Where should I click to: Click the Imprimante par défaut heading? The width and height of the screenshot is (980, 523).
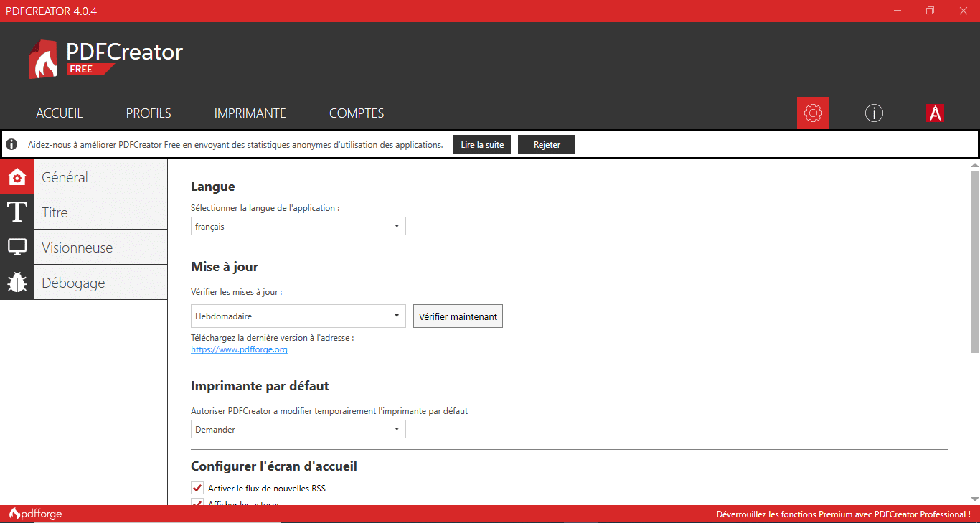coord(260,386)
